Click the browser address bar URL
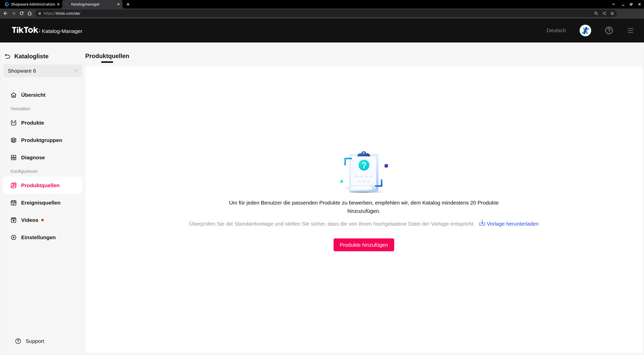Viewport: 644px width, 355px height. click(62, 13)
